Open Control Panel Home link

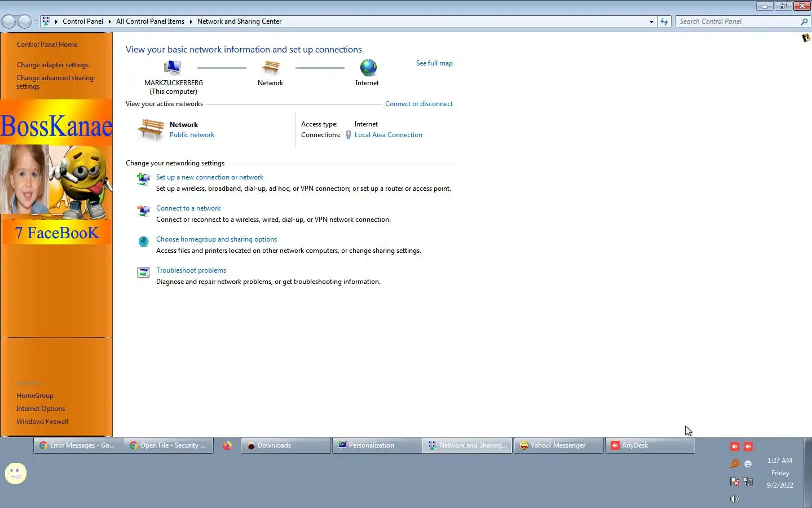47,45
